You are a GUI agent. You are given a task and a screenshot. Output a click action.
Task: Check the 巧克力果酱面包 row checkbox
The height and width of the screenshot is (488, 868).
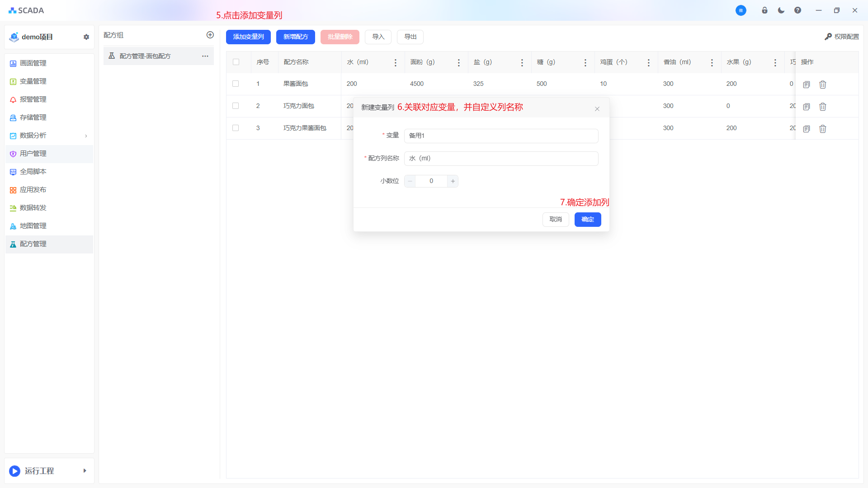236,128
